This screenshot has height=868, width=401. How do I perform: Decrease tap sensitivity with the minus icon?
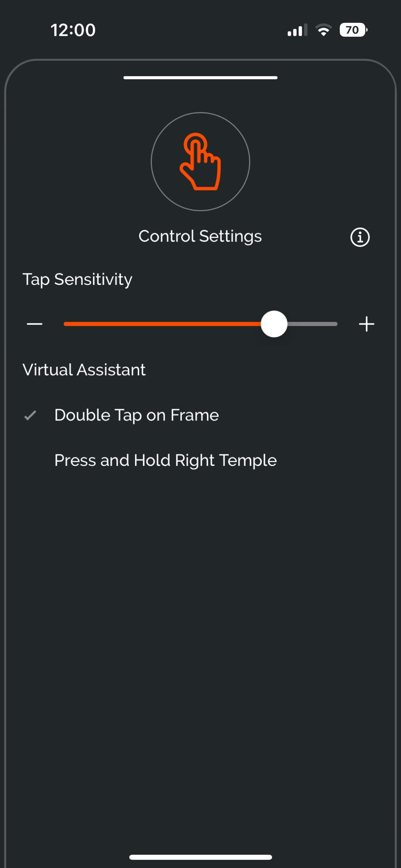click(34, 324)
